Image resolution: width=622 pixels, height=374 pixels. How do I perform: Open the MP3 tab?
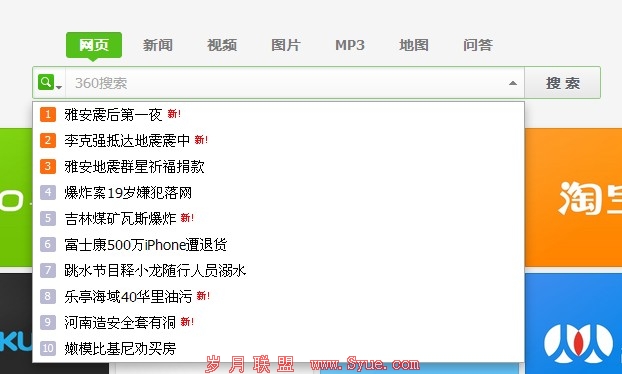[x=349, y=45]
